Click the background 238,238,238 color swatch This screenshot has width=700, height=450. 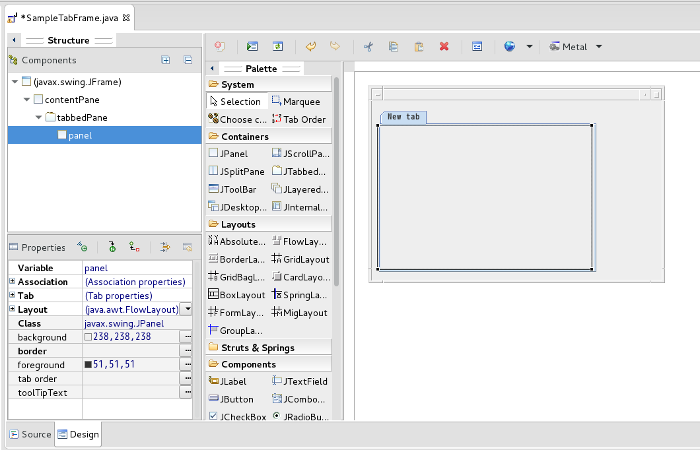coord(88,337)
